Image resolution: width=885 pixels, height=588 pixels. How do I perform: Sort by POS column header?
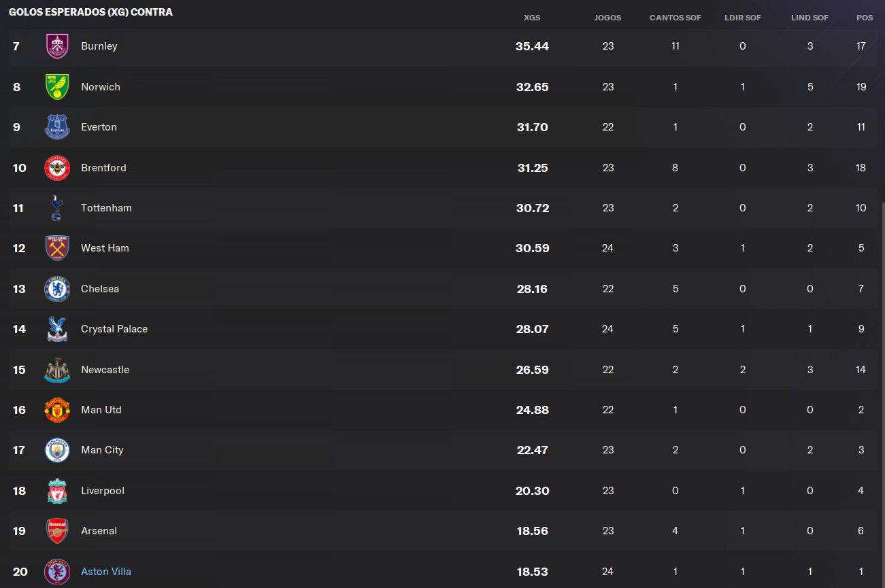[x=864, y=18]
